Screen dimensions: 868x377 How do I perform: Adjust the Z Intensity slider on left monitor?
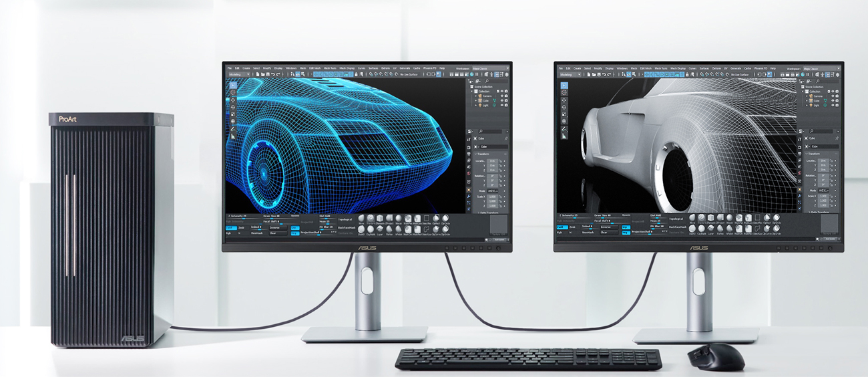click(x=244, y=219)
